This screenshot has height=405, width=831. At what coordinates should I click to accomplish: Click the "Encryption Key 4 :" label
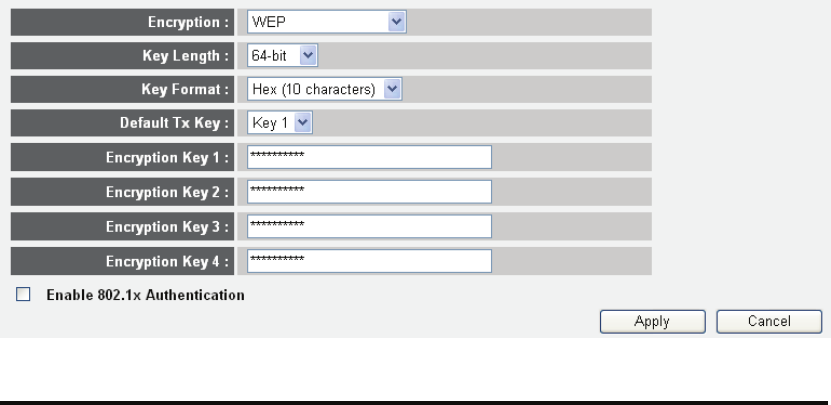(x=168, y=261)
